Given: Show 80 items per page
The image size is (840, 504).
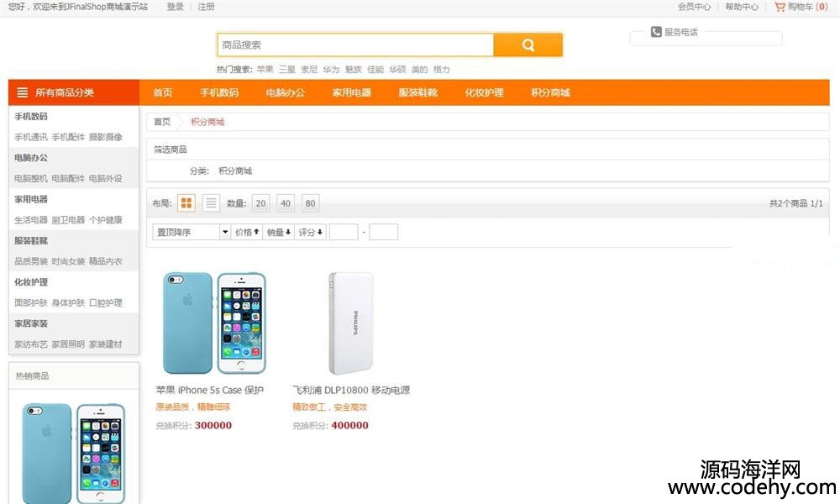Looking at the screenshot, I should point(310,203).
